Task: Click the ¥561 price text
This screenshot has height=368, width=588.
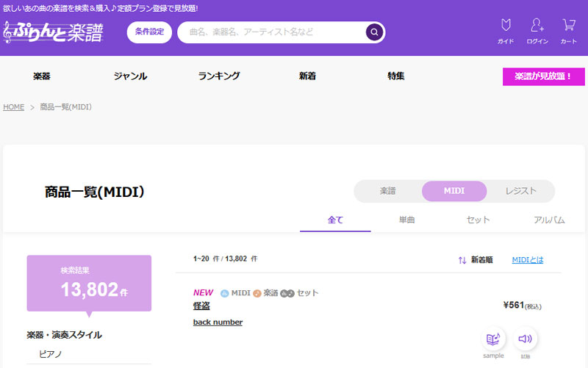Action: [x=522, y=306]
